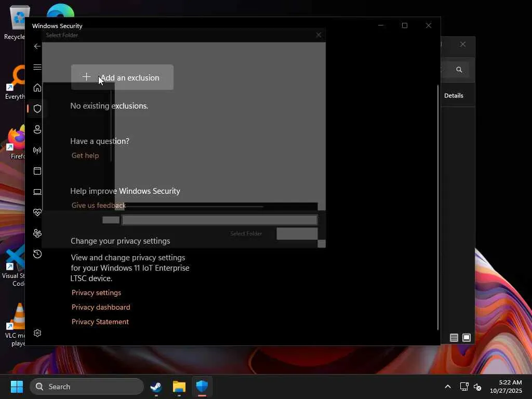532x399 pixels.
Task: Open Device security laptop icon
Action: (x=37, y=192)
